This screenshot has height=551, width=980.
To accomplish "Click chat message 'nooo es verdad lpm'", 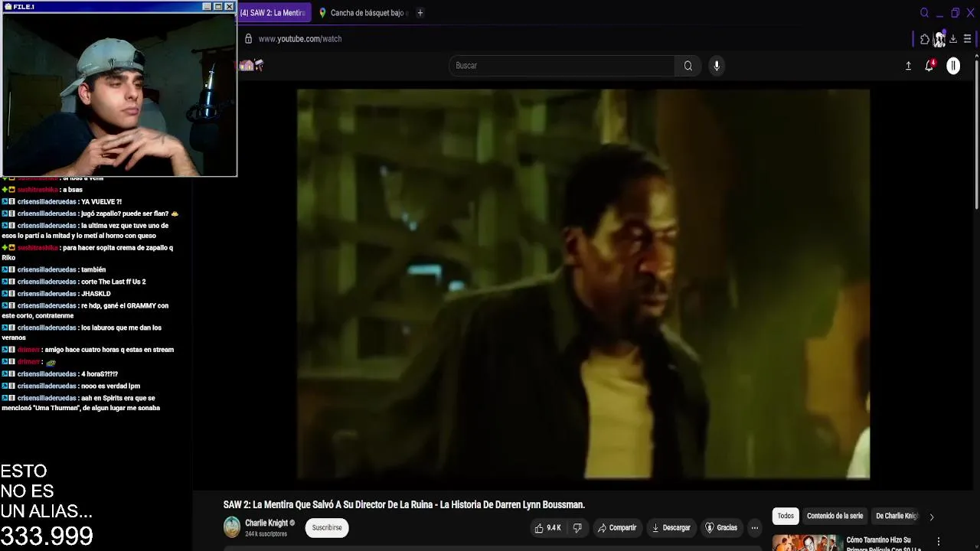I will (110, 386).
